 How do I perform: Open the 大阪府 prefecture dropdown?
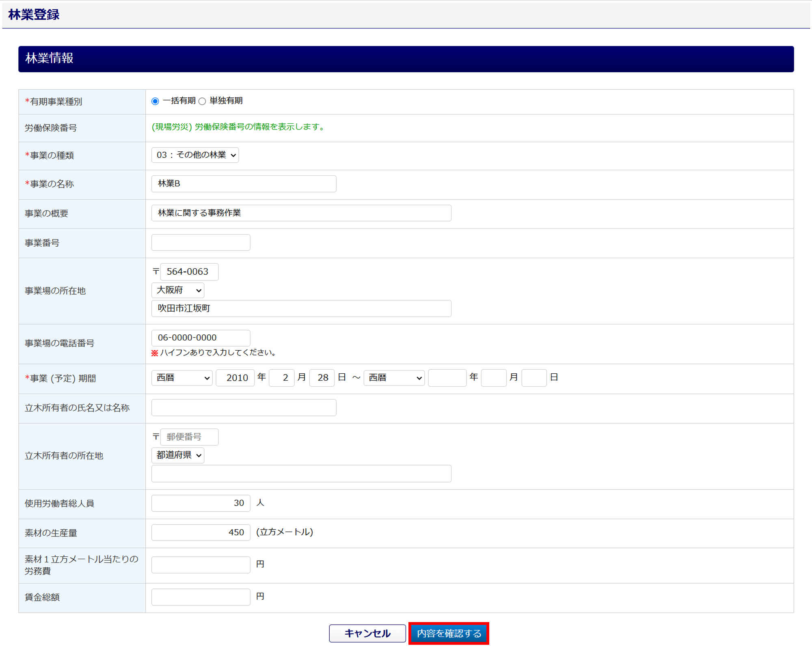(x=178, y=290)
